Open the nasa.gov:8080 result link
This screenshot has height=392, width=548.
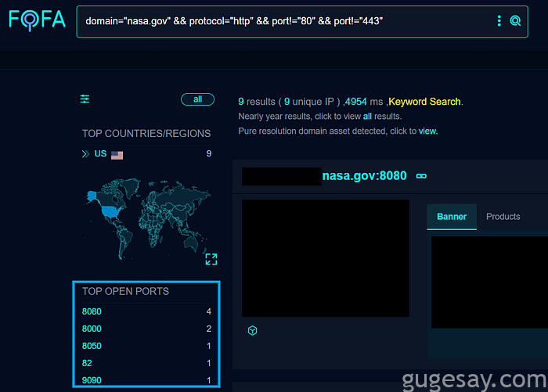click(x=365, y=176)
